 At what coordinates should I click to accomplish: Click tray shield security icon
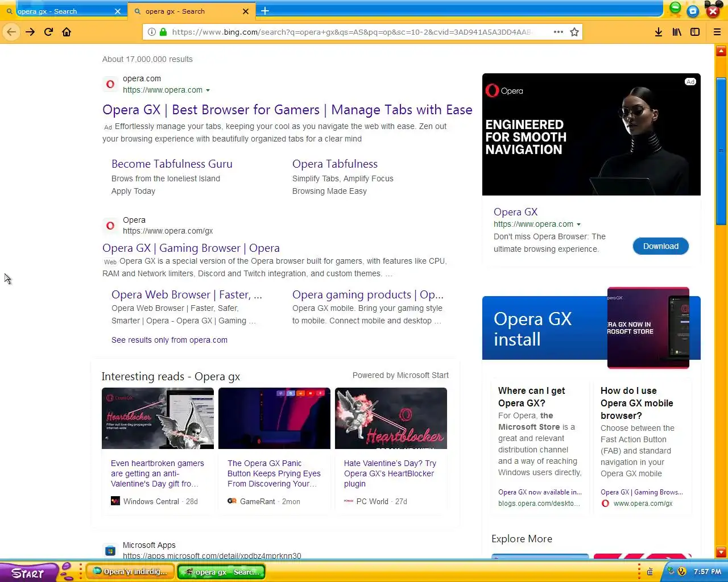(x=682, y=572)
